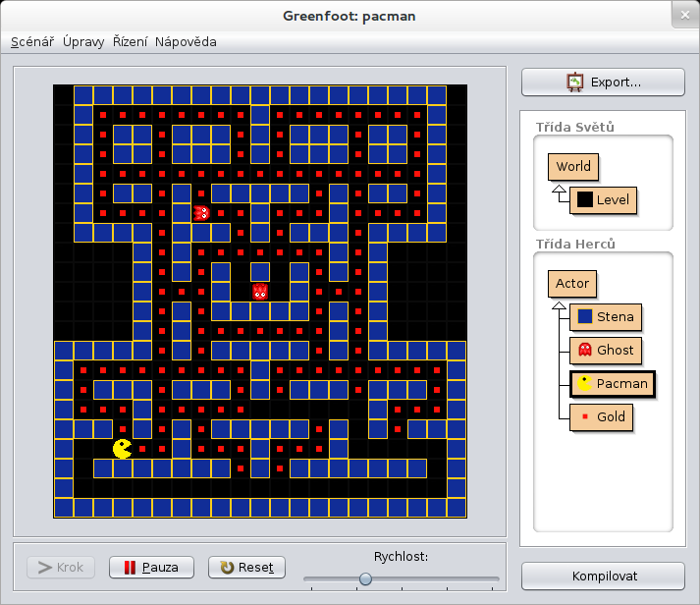The height and width of the screenshot is (605, 700).
Task: Click the blue Stena wall icon
Action: 585,316
